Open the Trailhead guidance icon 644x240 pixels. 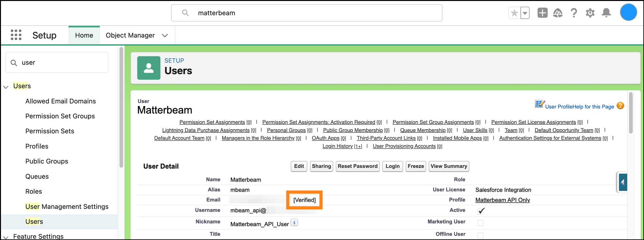(558, 13)
